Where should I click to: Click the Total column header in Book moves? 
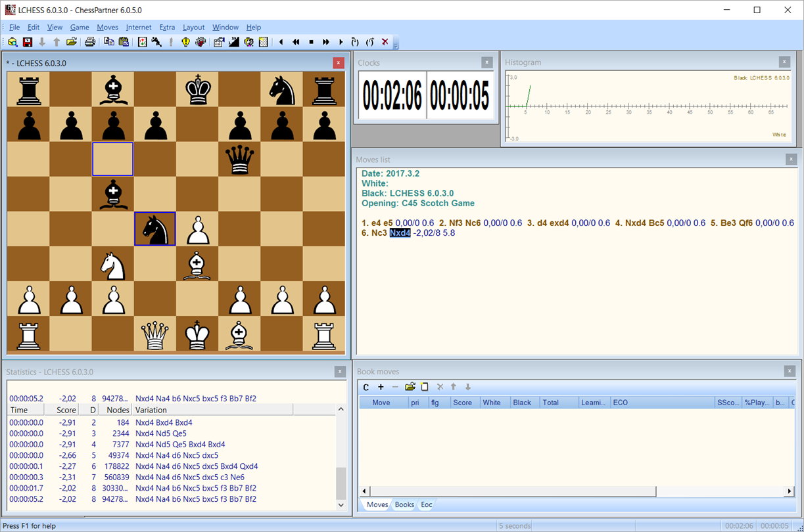click(x=559, y=403)
